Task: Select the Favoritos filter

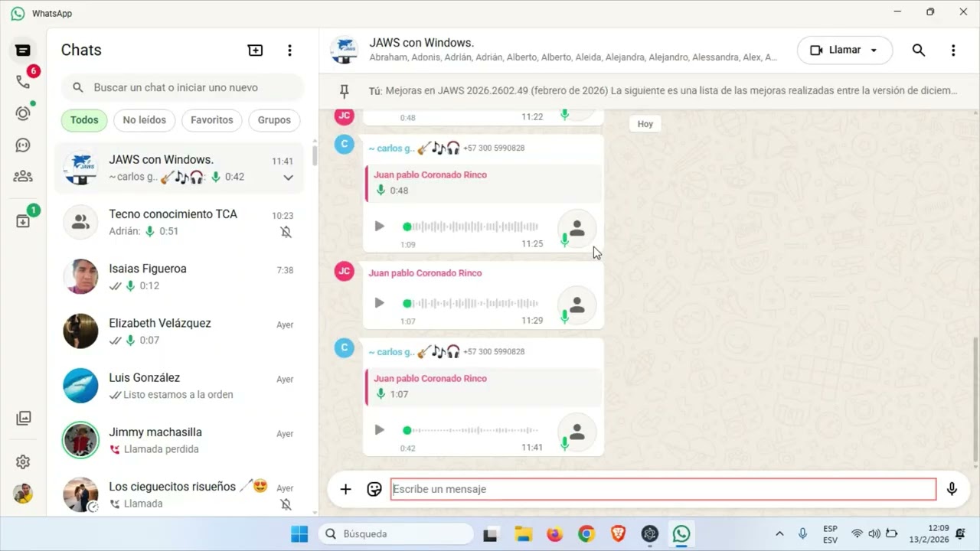Action: pyautogui.click(x=212, y=120)
